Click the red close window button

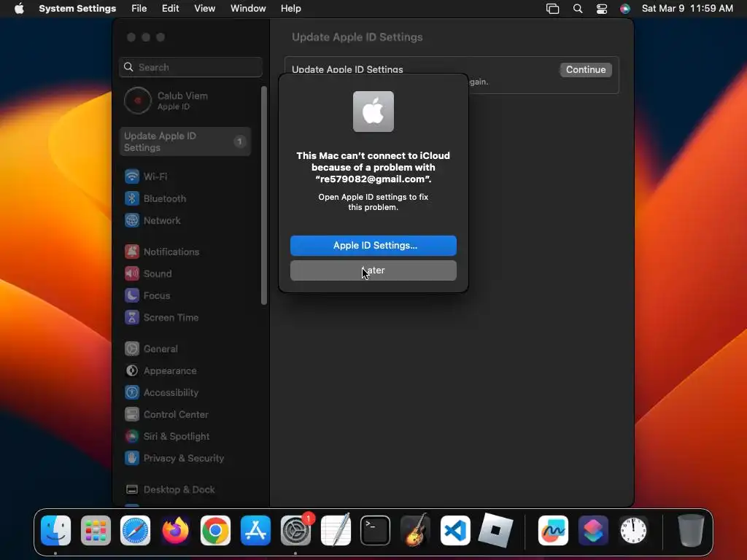(x=131, y=37)
